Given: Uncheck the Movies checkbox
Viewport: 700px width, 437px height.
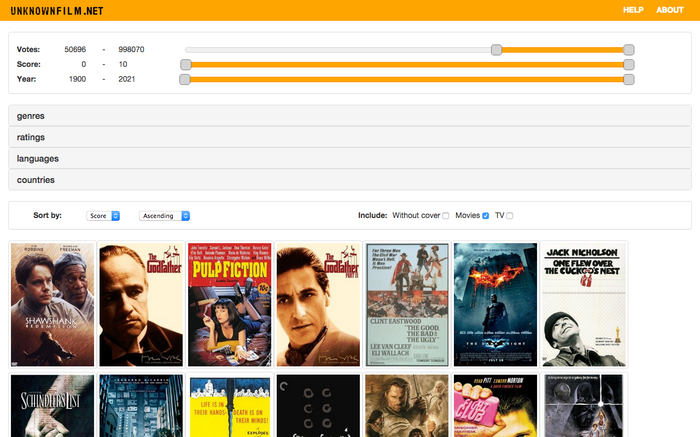Looking at the screenshot, I should (486, 216).
